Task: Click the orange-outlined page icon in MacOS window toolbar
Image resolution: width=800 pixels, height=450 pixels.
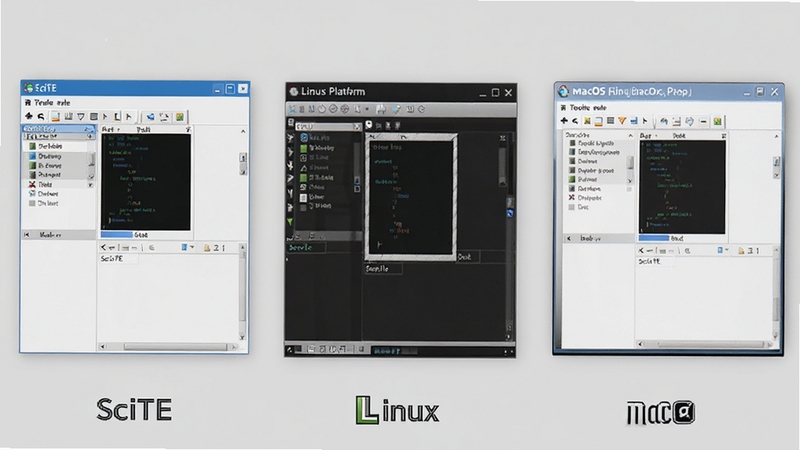Action: (599, 121)
